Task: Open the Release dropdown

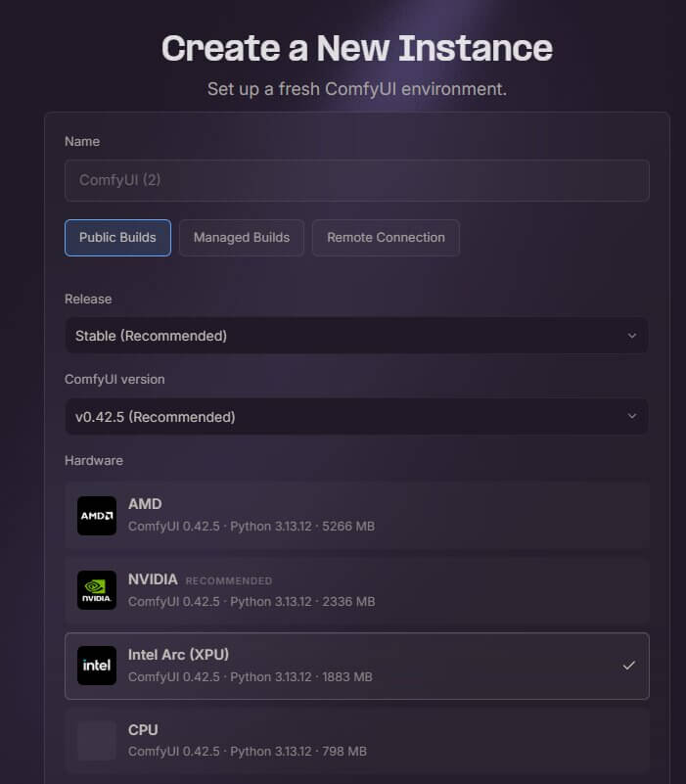Action: (x=357, y=336)
